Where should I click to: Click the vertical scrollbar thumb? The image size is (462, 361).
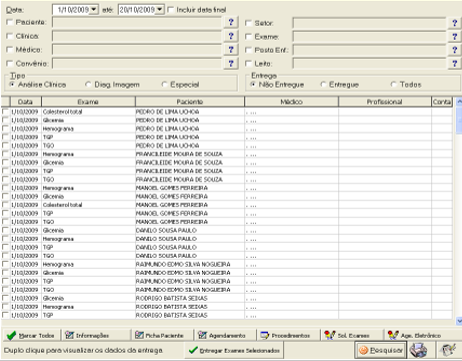(459, 120)
